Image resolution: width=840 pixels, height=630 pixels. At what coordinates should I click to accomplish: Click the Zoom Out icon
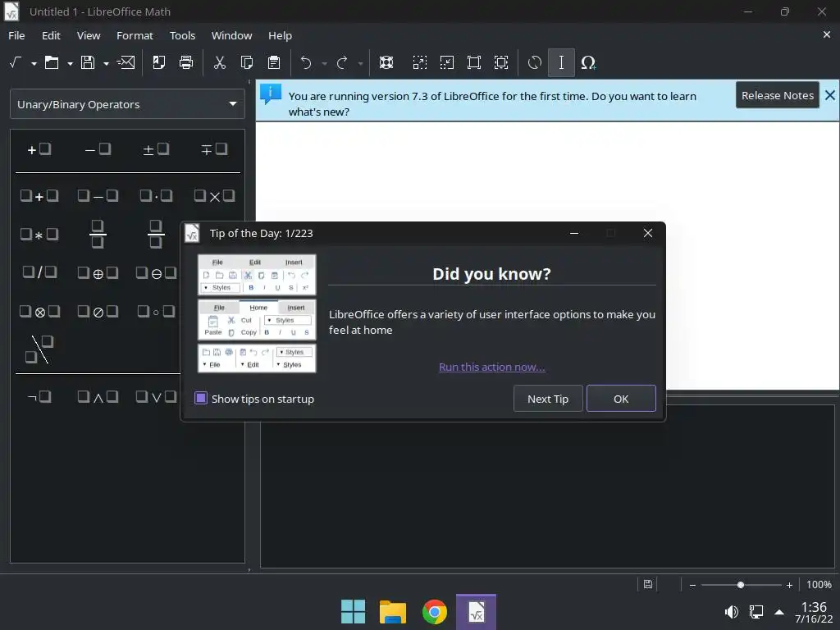tap(447, 62)
